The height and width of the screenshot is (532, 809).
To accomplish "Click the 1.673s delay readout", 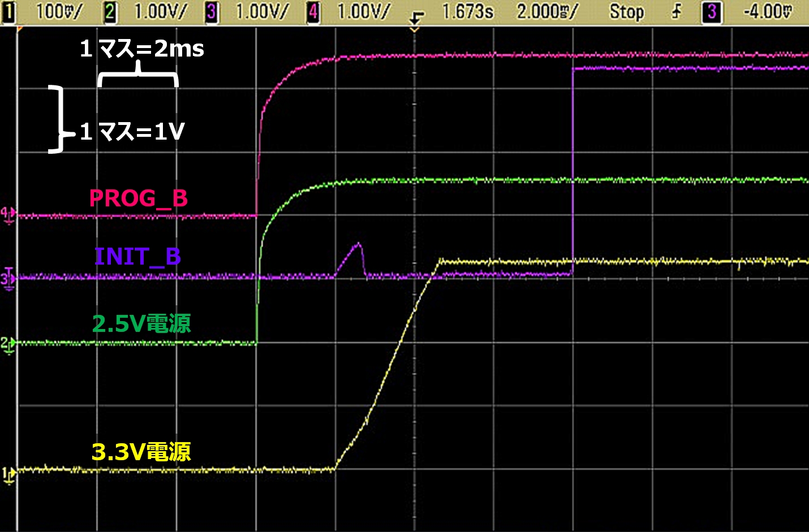I will click(x=467, y=12).
